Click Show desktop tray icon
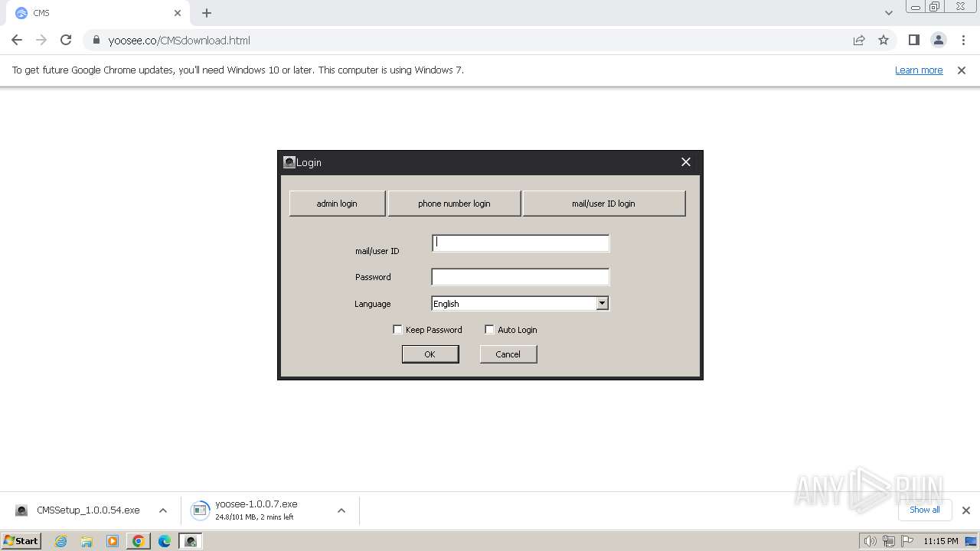The height and width of the screenshot is (551, 980). (972, 541)
